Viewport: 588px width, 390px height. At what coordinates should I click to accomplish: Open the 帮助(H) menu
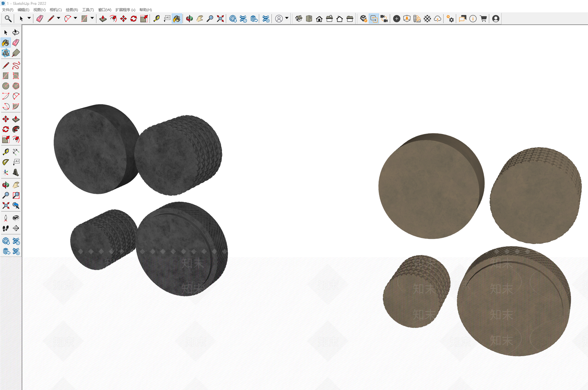(x=146, y=10)
